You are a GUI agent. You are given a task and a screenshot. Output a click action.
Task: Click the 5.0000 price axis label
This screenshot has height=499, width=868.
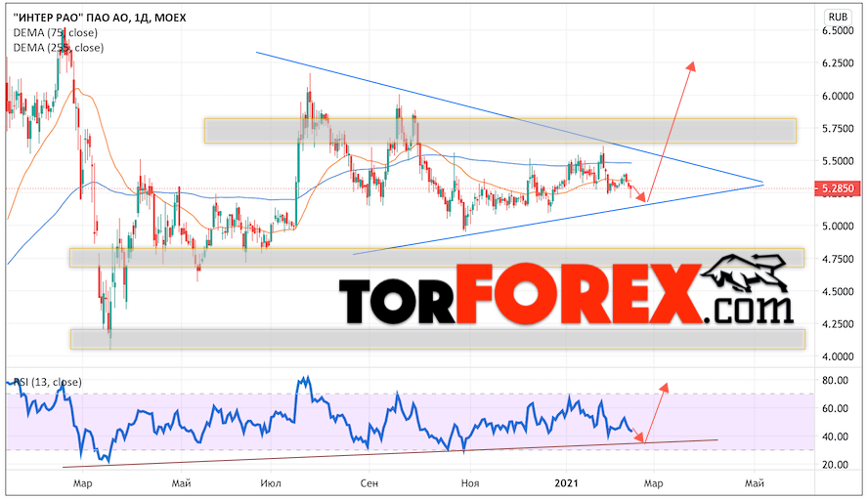pos(838,227)
